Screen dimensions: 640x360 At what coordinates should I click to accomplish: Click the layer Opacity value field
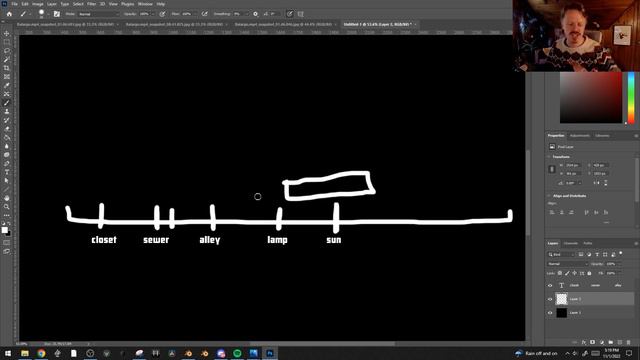click(x=611, y=264)
